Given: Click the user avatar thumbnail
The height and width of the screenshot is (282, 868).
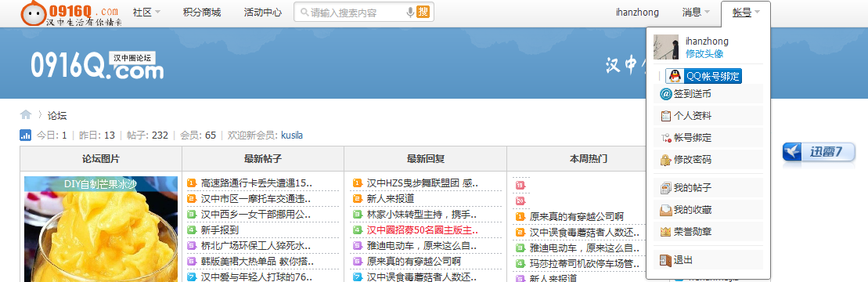Looking at the screenshot, I should point(666,47).
